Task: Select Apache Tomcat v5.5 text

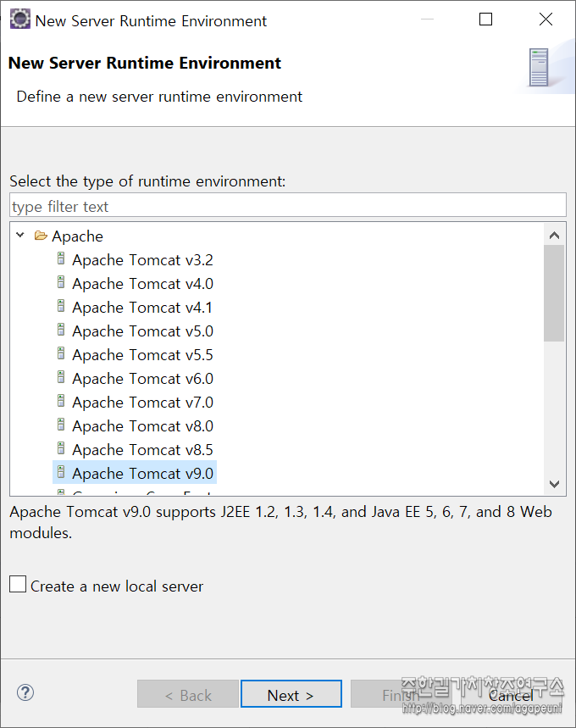Action: click(142, 355)
